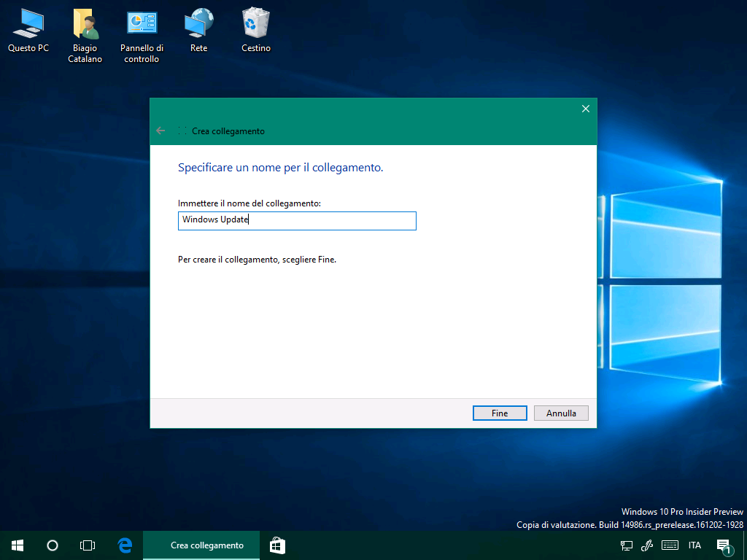
Task: Click the label 'Immettere il nome del collegamento:'
Action: pos(249,203)
